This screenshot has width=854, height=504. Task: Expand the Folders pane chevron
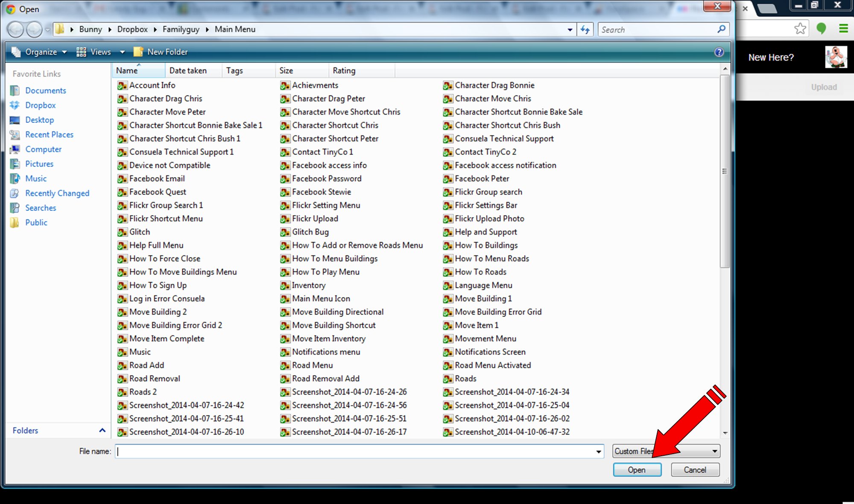[102, 430]
